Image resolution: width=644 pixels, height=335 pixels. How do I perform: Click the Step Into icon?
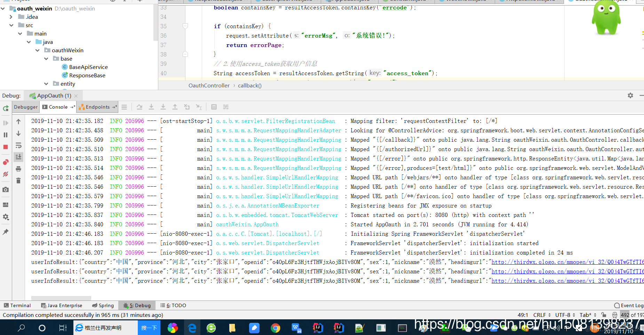(x=151, y=107)
